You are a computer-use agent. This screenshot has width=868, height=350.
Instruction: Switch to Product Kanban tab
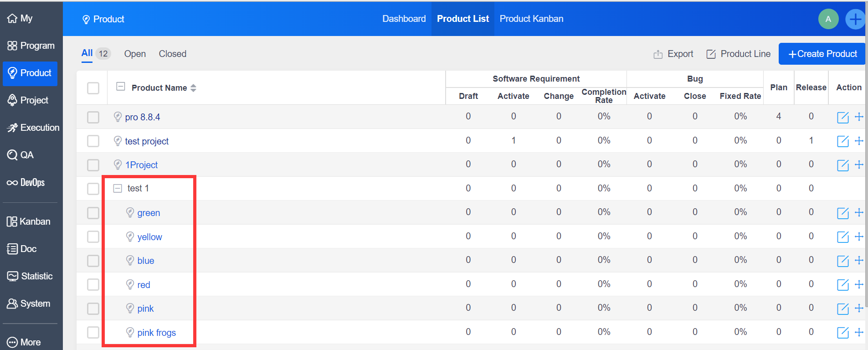[531, 19]
